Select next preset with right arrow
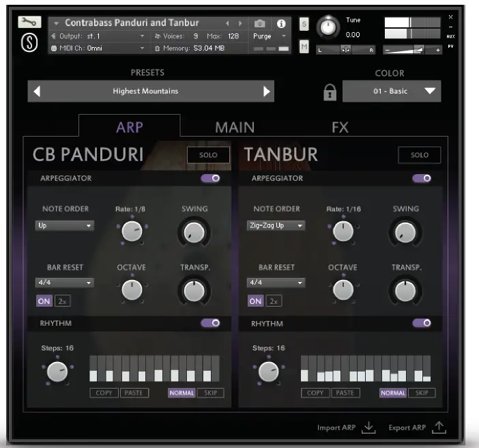Viewport: 479px width, 448px height. (267, 91)
